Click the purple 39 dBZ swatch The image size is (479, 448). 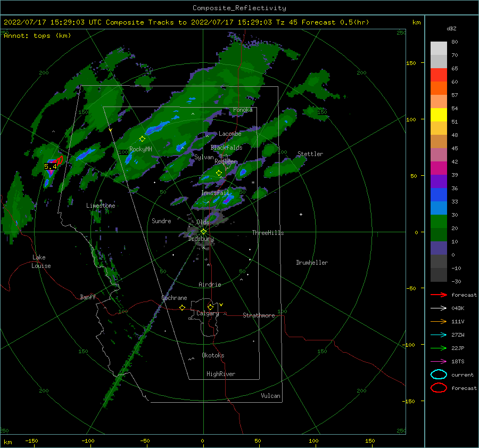439,182
